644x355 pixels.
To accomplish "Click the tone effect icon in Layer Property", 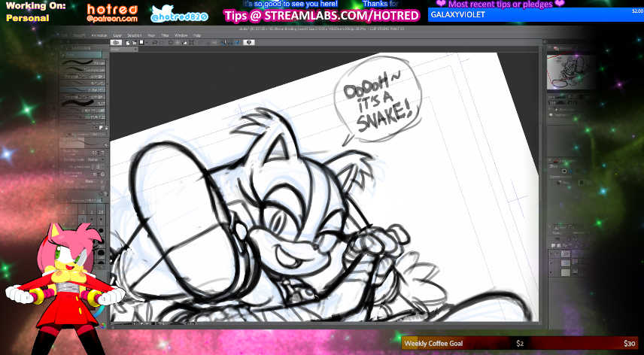I will coord(578,171).
